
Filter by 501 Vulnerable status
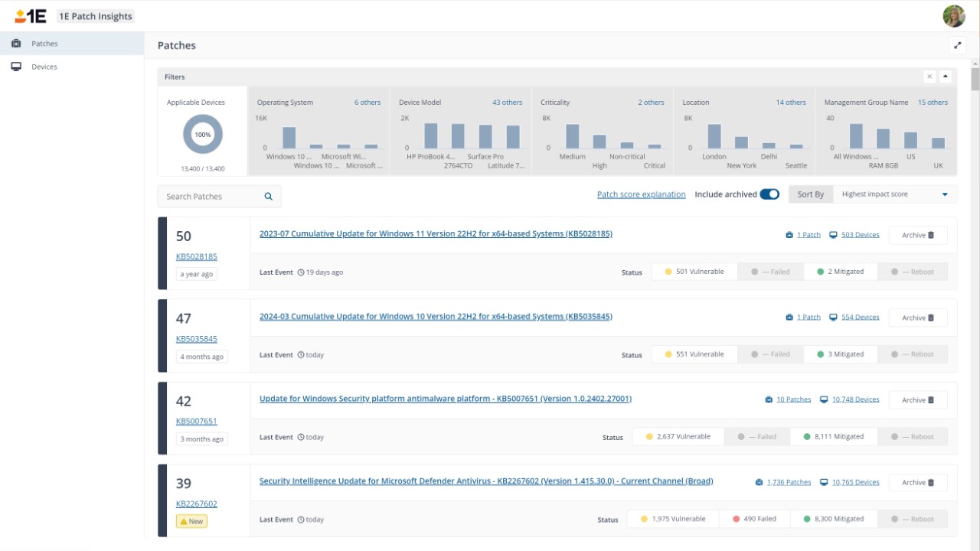694,272
